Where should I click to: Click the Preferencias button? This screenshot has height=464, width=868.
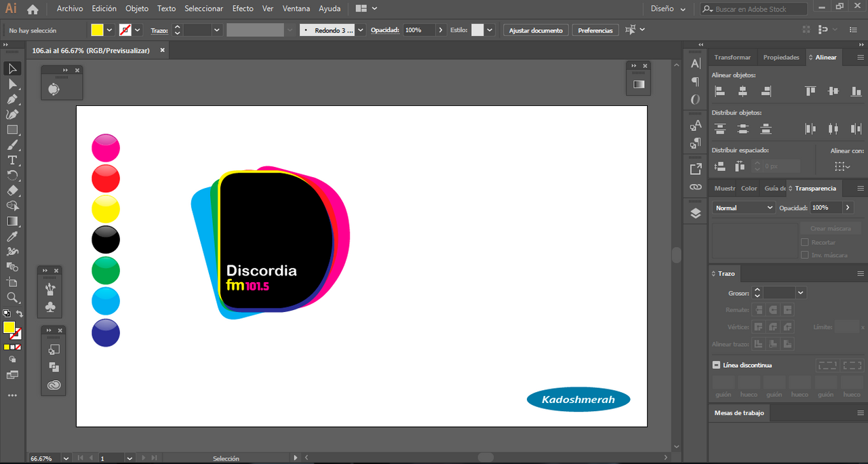coord(595,31)
